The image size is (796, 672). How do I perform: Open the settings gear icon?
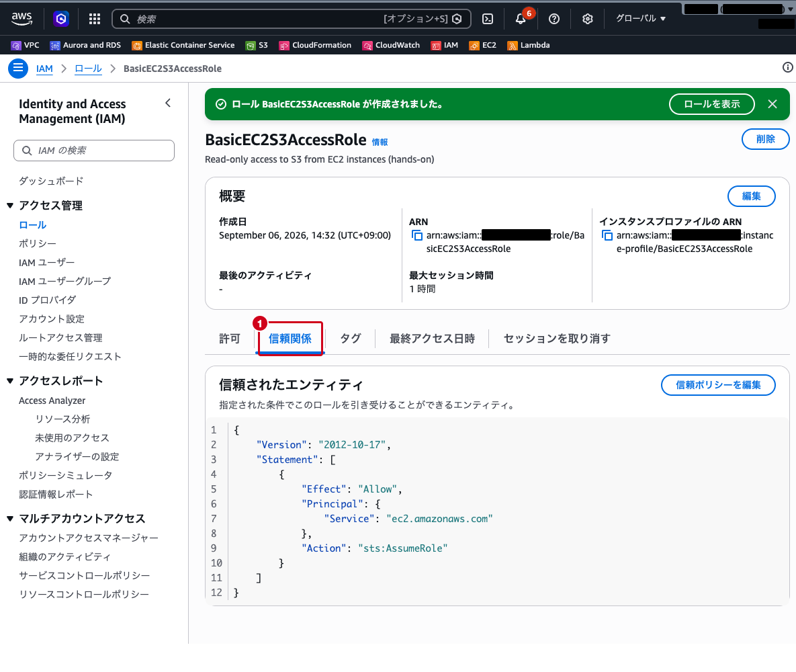click(x=587, y=19)
